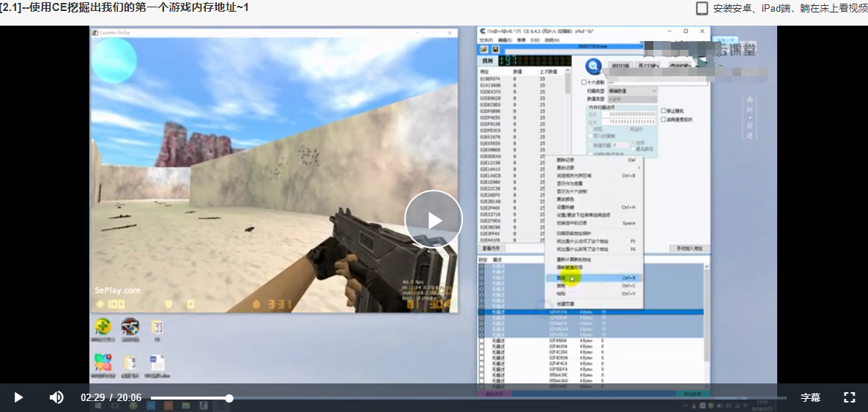
Task: Click the scan value input field
Action: [x=659, y=82]
